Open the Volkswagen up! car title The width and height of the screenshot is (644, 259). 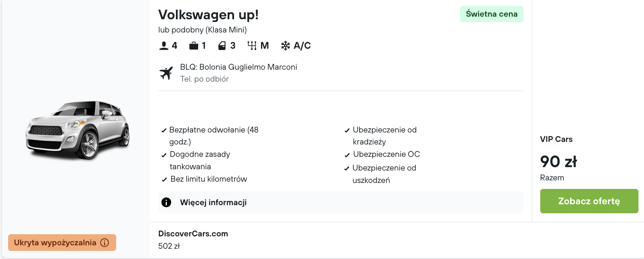click(x=208, y=15)
